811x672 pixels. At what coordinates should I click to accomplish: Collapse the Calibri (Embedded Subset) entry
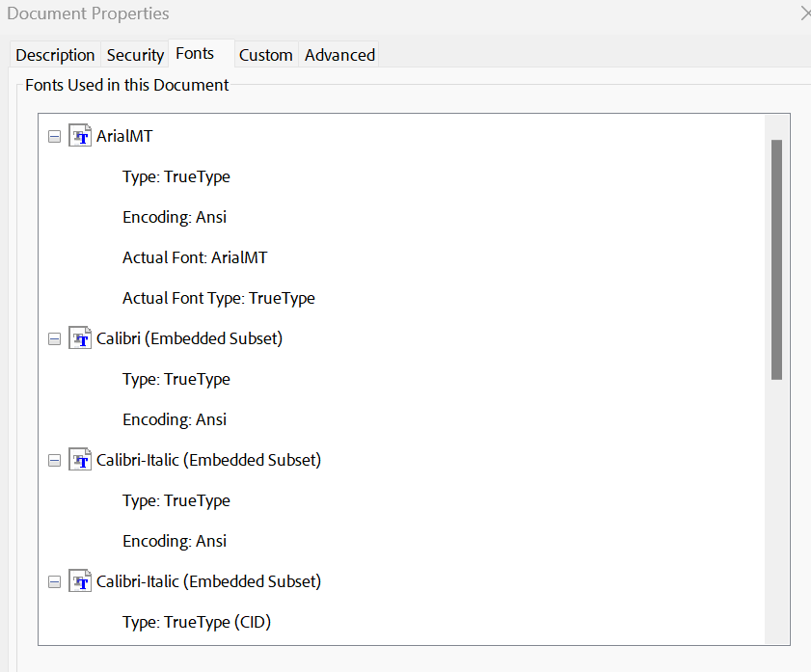[x=54, y=338]
